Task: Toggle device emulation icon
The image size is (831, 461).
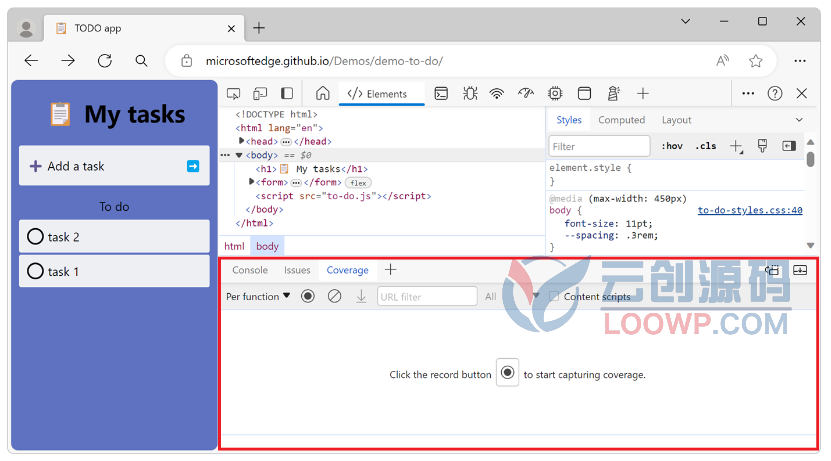Action: tap(260, 94)
